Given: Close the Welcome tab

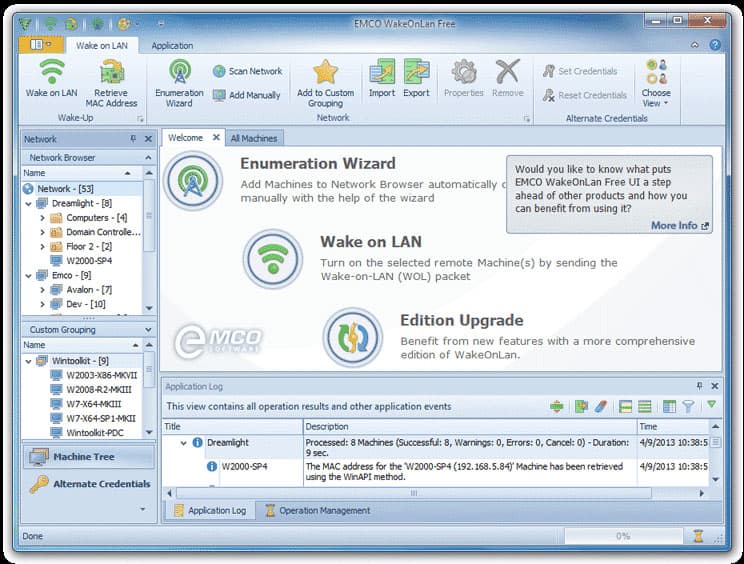Looking at the screenshot, I should coord(216,137).
